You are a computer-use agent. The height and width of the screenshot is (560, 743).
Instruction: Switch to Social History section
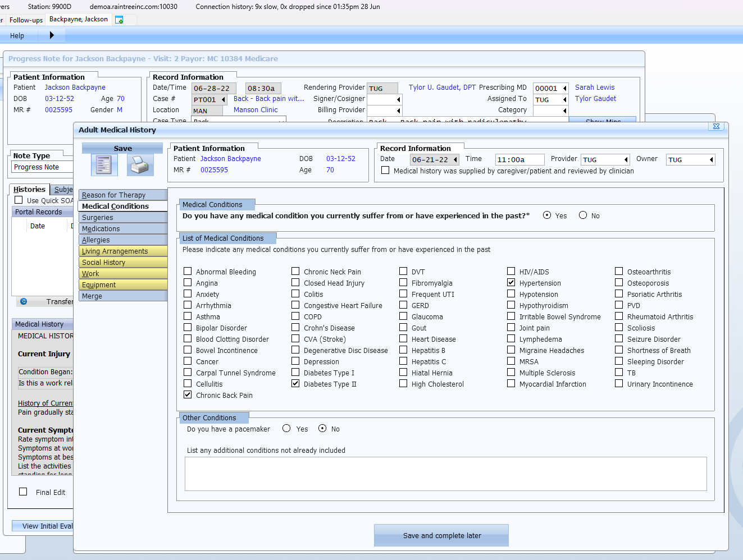(123, 262)
